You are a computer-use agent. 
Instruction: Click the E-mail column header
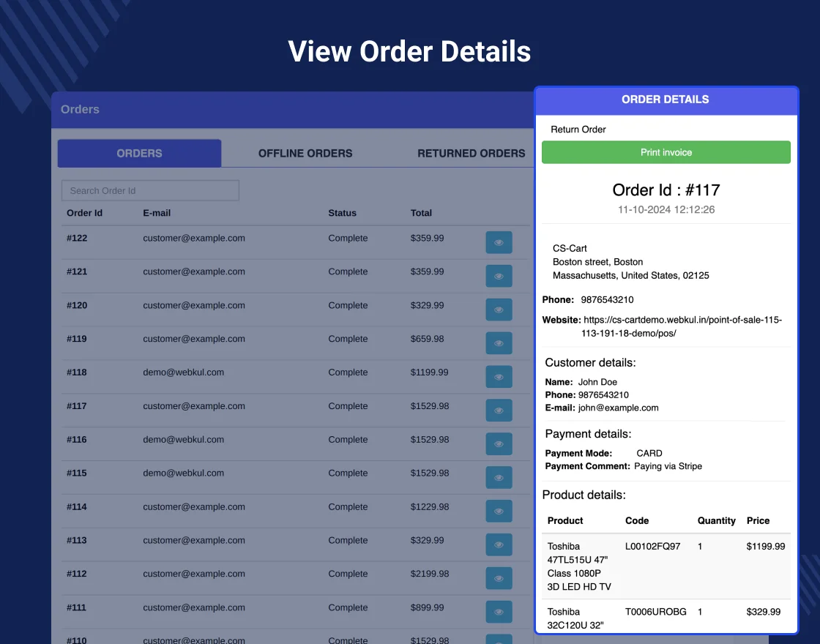(157, 213)
